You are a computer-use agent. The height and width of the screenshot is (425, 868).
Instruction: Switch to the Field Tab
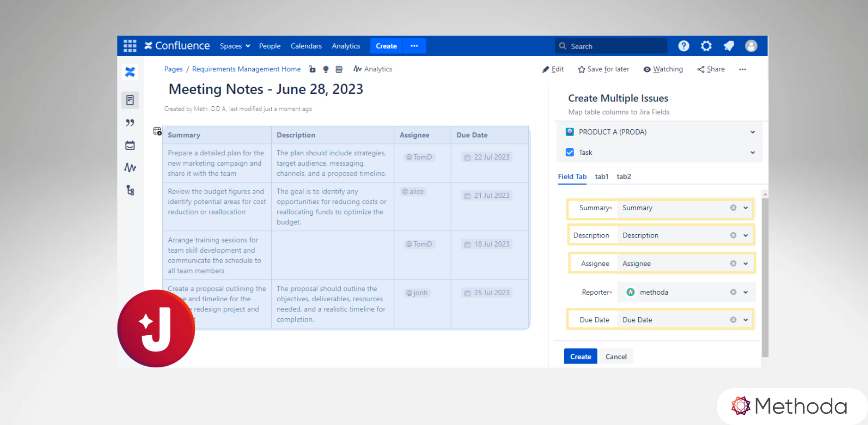pyautogui.click(x=572, y=177)
